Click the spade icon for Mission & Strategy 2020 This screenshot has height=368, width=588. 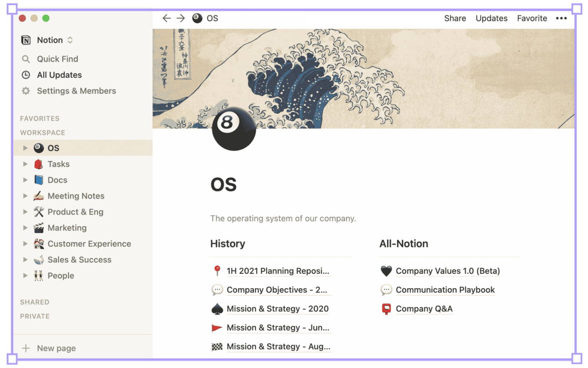click(x=217, y=309)
